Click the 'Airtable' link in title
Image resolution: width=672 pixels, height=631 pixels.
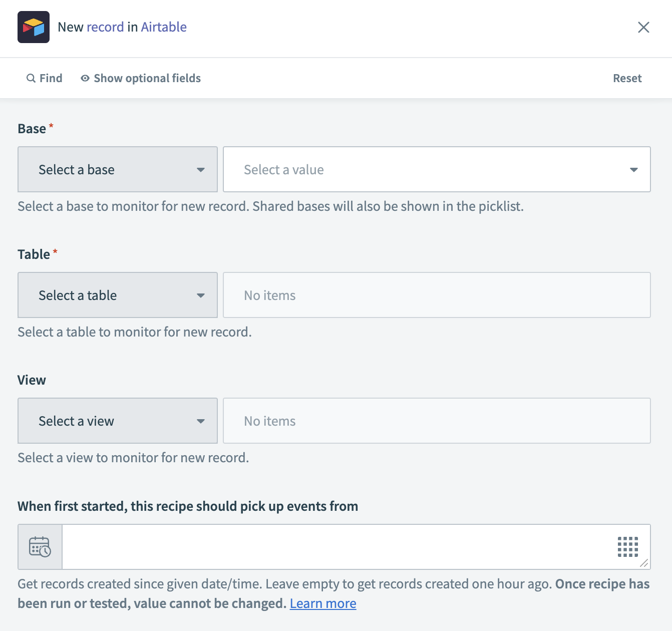(164, 27)
